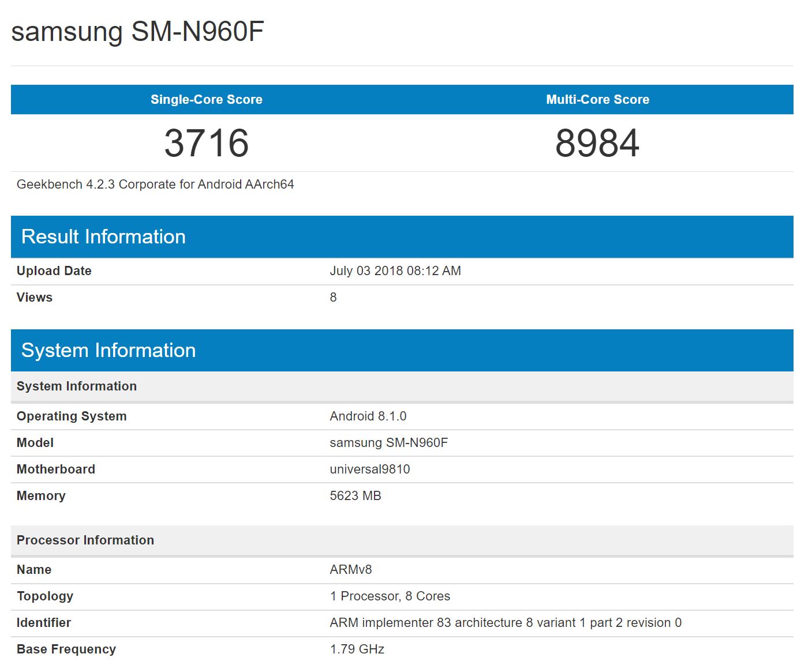
Task: Click the 1.79 GHz base frequency value
Action: [x=357, y=649]
